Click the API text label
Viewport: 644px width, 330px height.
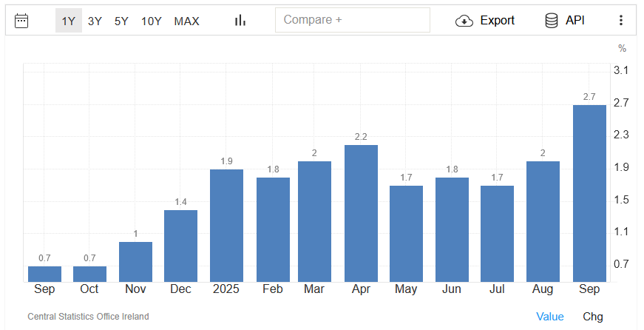[574, 21]
